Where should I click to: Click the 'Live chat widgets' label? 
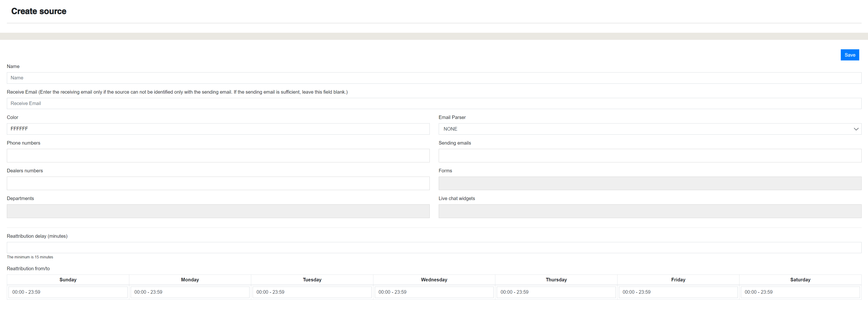tap(456, 198)
